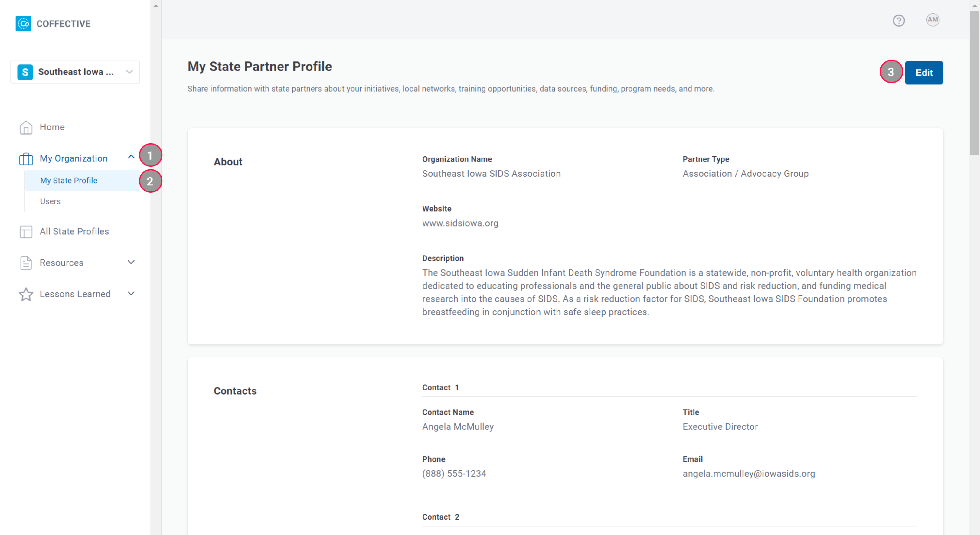This screenshot has width=980, height=535.
Task: Select My State Profile submenu item
Action: pos(69,181)
